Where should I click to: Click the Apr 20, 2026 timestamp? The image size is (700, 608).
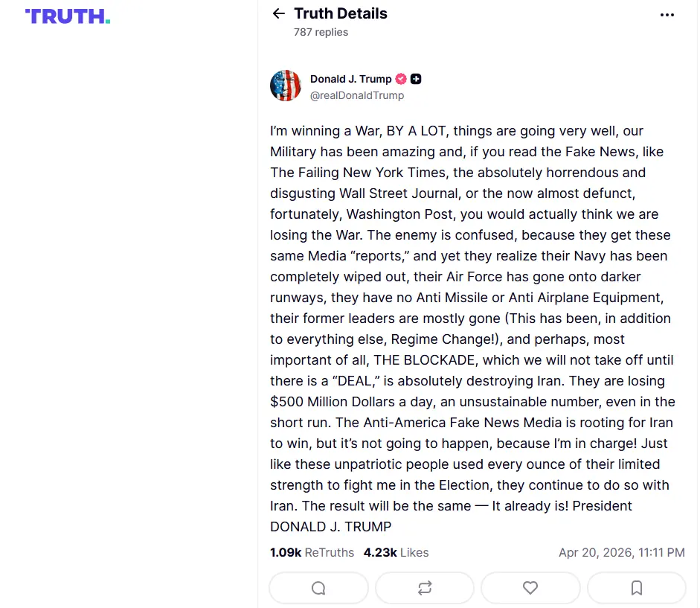click(621, 553)
